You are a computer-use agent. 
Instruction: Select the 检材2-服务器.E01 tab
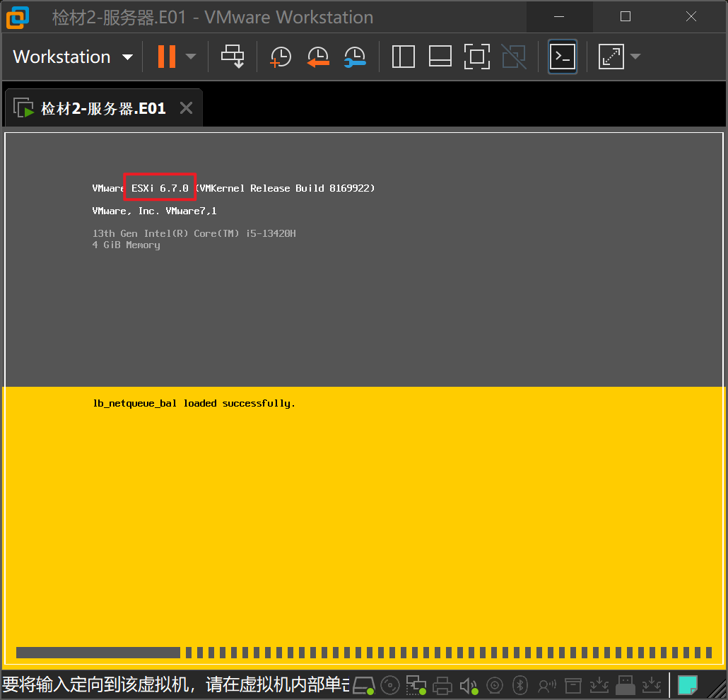coord(103,108)
